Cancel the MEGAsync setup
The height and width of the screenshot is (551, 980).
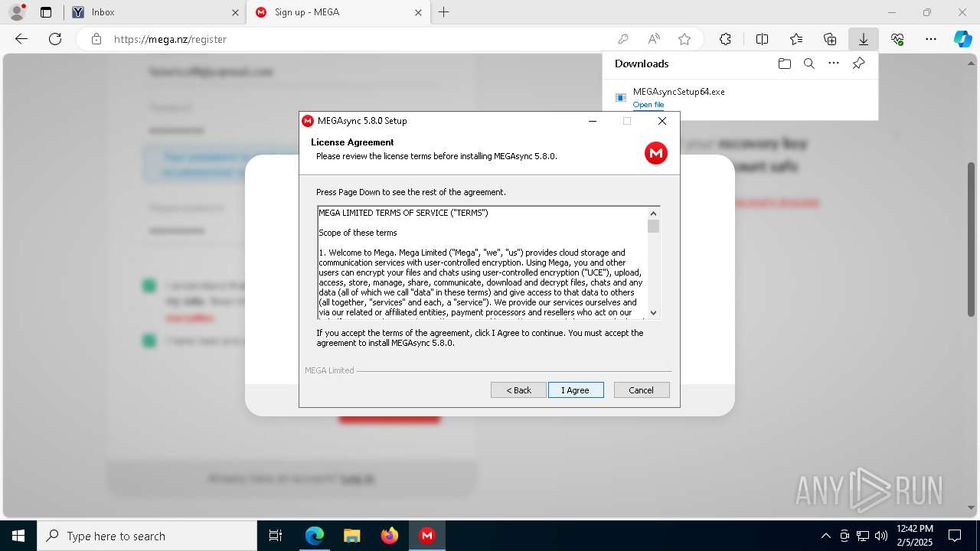click(642, 390)
